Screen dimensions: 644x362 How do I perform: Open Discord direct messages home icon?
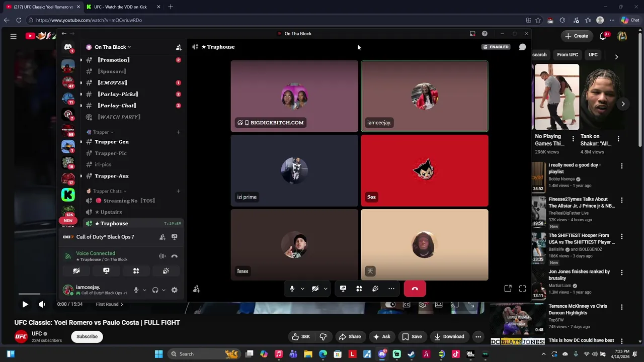(x=68, y=47)
